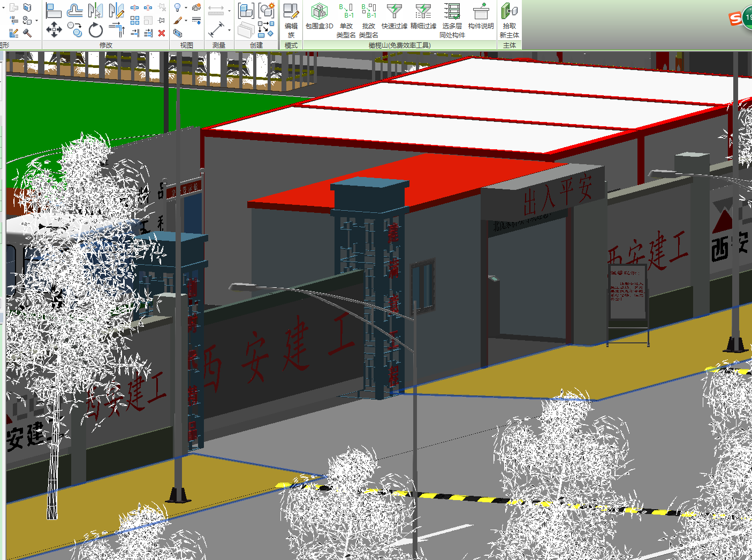Activate the Rotate tool
This screenshot has width=752, height=560.
coord(95,30)
